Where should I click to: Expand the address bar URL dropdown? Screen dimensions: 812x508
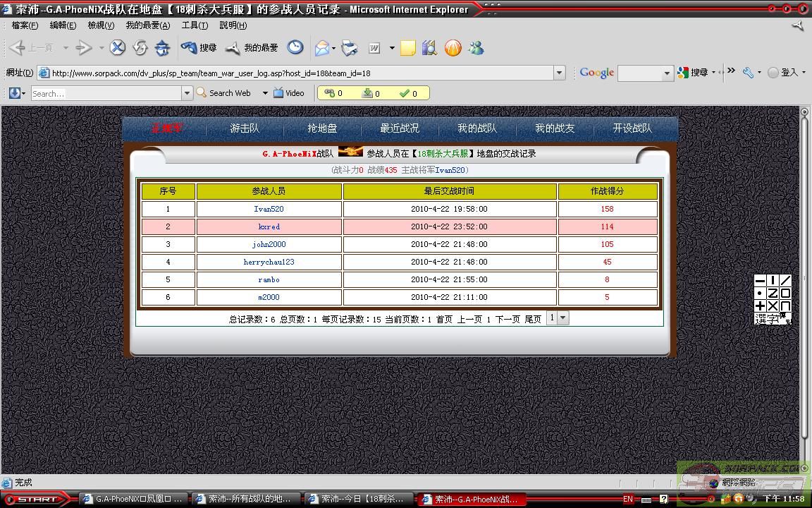coord(560,73)
